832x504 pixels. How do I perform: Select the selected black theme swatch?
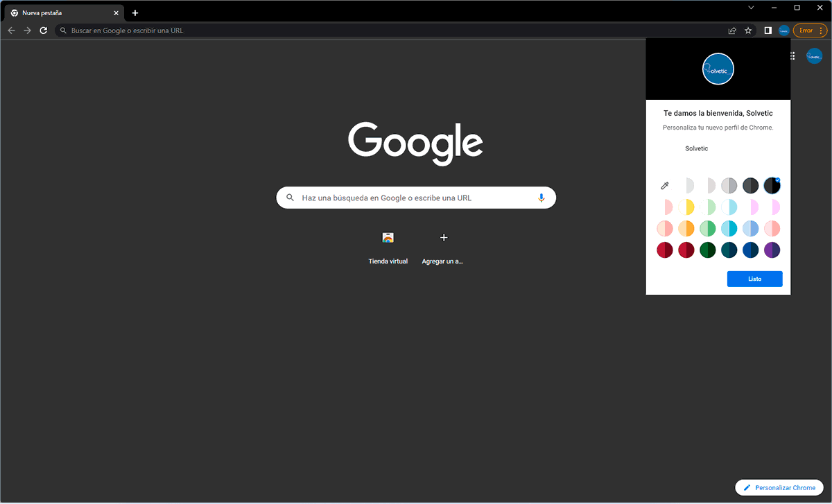pyautogui.click(x=772, y=185)
